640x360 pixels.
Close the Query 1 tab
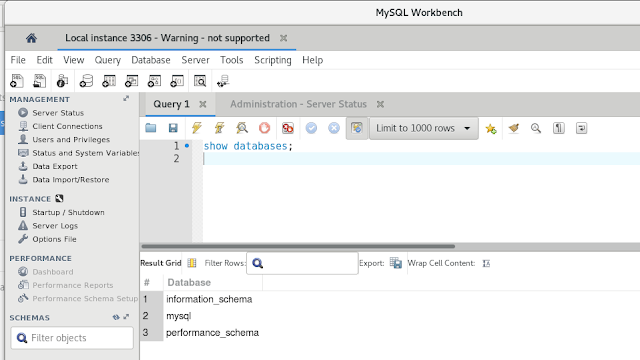point(202,104)
